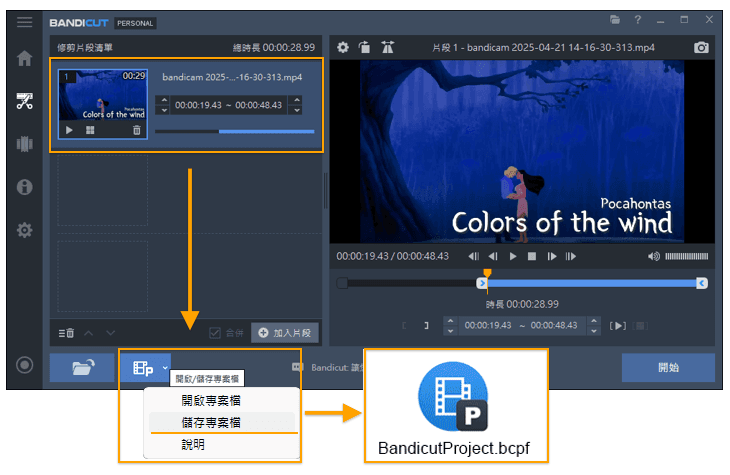
Task: Take a snapshot with camera icon
Action: tap(701, 47)
